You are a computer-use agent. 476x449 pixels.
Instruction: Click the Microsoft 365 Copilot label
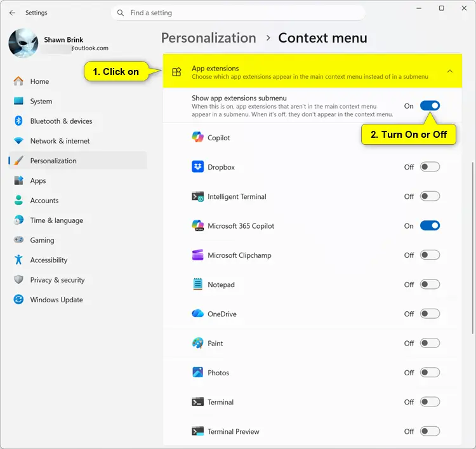[241, 226]
